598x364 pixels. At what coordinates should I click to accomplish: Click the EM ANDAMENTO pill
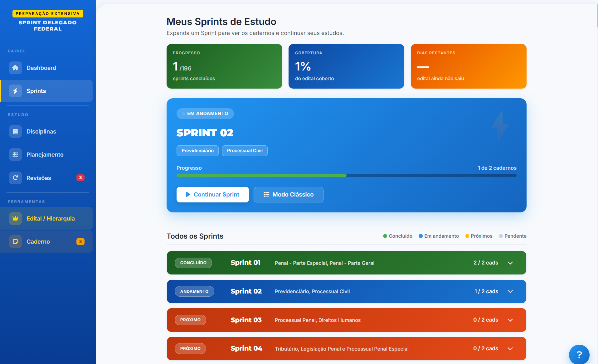tap(205, 114)
